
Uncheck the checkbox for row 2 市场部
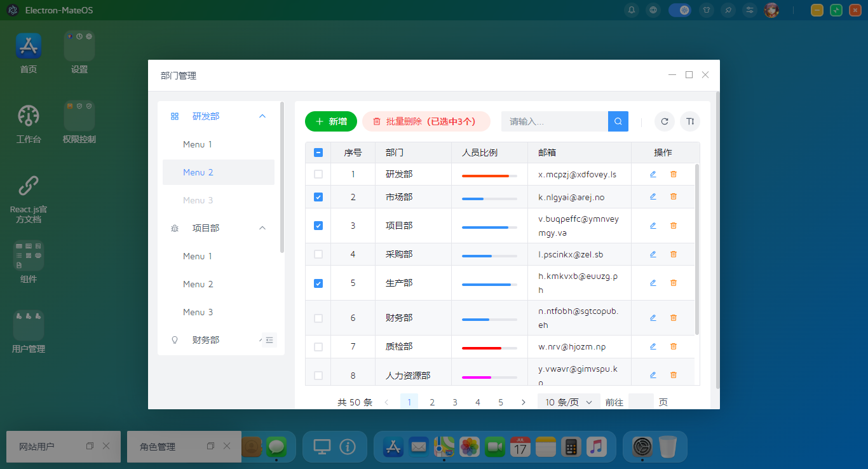click(318, 197)
